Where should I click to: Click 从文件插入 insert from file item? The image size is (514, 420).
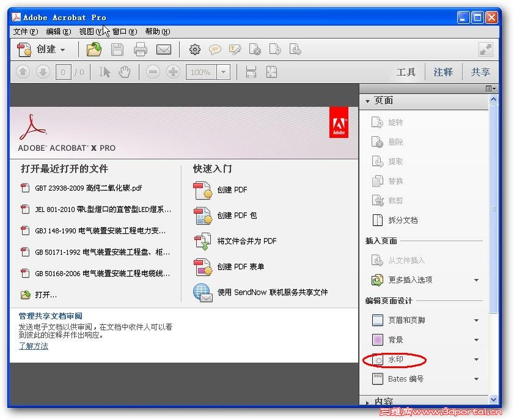[398, 261]
